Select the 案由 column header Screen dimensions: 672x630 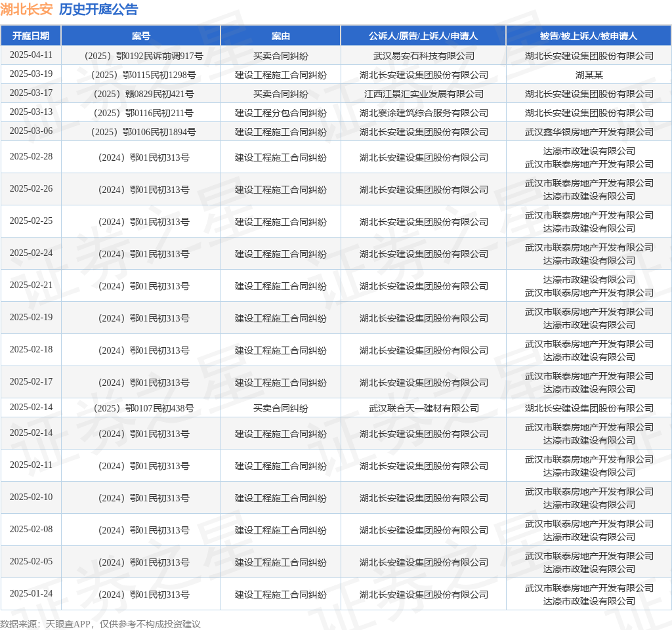pyautogui.click(x=281, y=36)
